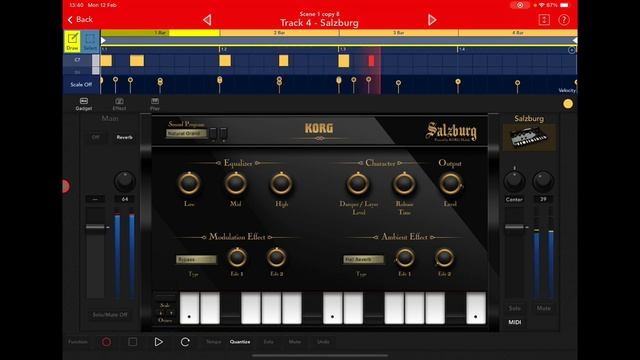Adjust the Equalizer Low knob
Screen dimensions: 640x360
tap(189, 183)
